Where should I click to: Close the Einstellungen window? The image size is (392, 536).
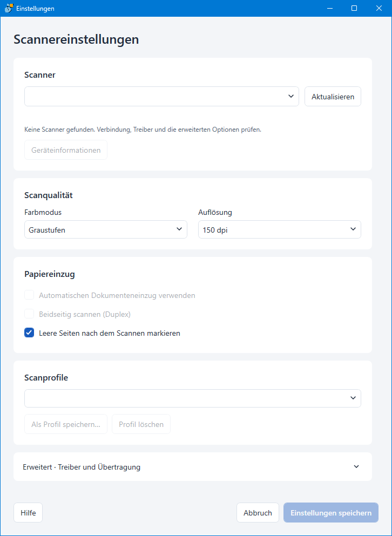379,8
